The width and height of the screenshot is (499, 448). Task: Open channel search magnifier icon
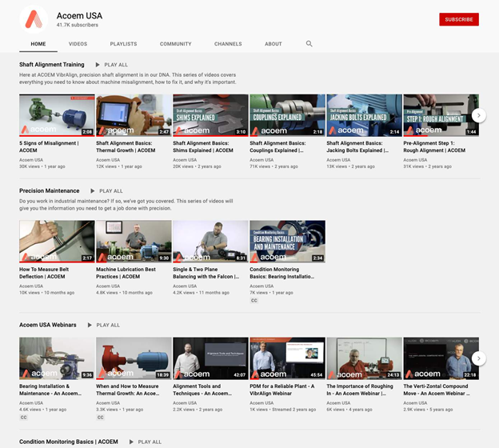pyautogui.click(x=309, y=44)
